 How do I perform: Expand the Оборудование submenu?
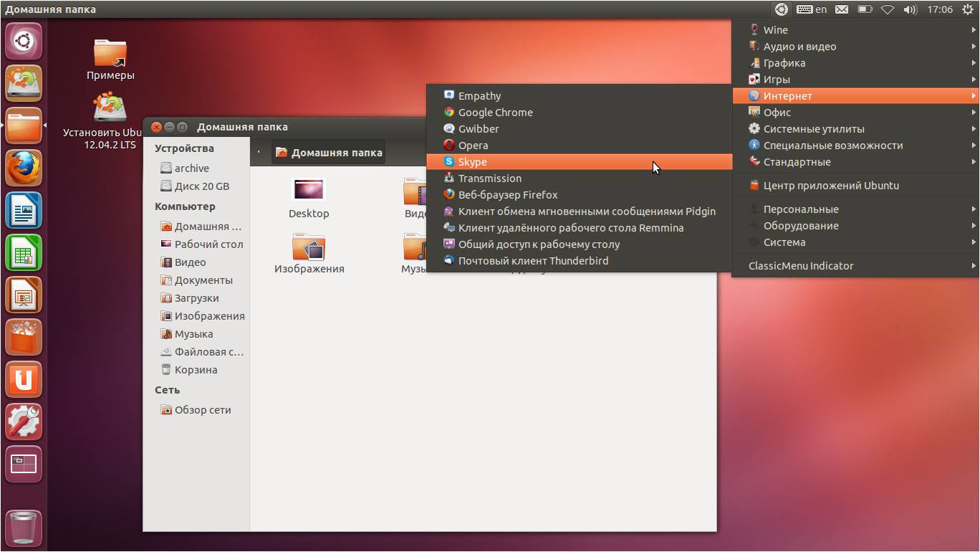[855, 226]
